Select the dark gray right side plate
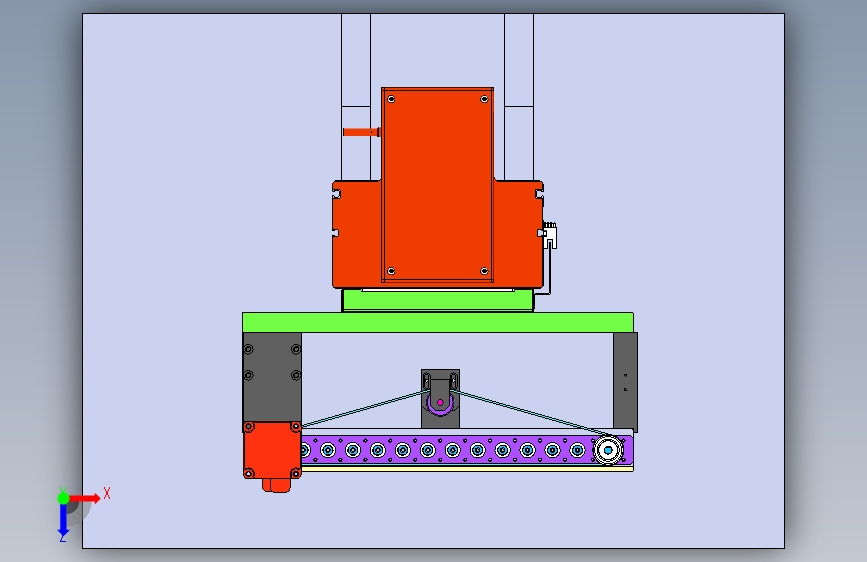Viewport: 867px width, 562px height. pyautogui.click(x=625, y=382)
